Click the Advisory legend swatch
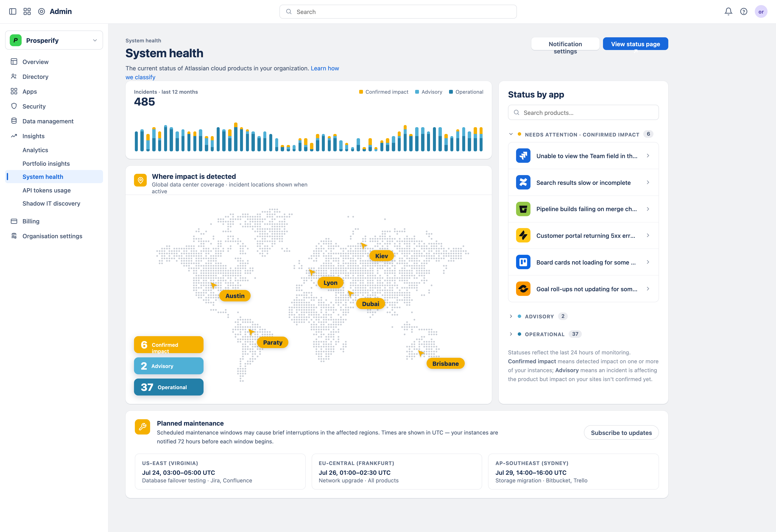This screenshot has height=532, width=776. pyautogui.click(x=417, y=92)
